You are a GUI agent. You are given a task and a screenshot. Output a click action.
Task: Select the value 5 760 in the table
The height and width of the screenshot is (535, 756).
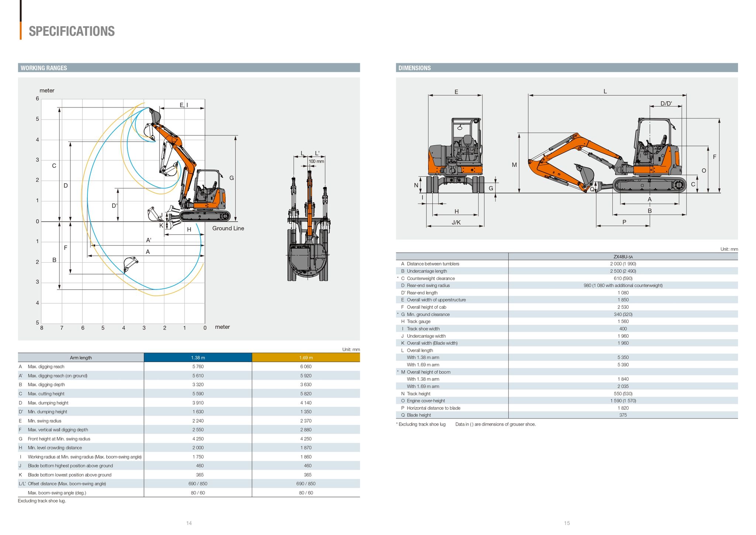click(x=198, y=367)
